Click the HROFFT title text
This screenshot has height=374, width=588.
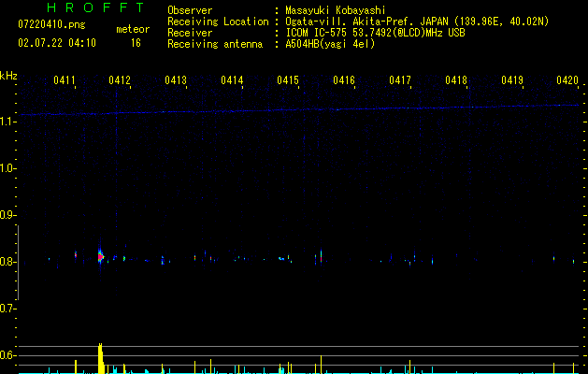pos(96,7)
